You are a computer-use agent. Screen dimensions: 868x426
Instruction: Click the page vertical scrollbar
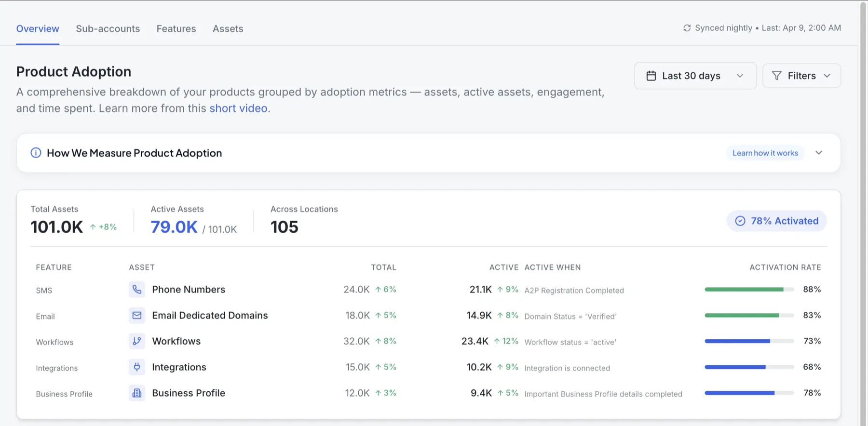[x=863, y=213]
